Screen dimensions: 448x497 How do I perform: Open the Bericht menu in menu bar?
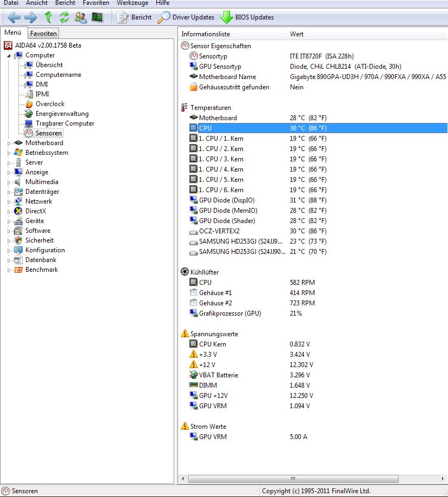click(x=65, y=3)
